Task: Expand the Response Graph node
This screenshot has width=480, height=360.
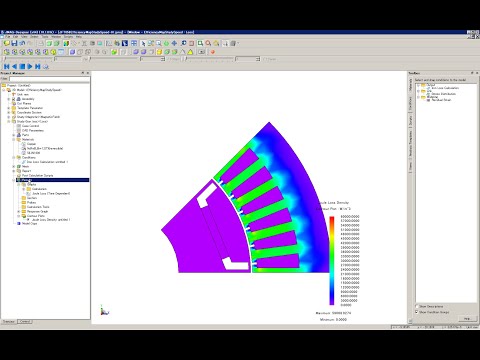Action: click(19, 211)
